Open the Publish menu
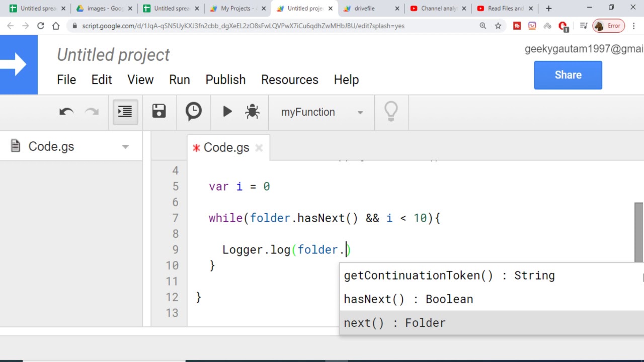Viewport: 644px width, 362px height. pos(225,80)
